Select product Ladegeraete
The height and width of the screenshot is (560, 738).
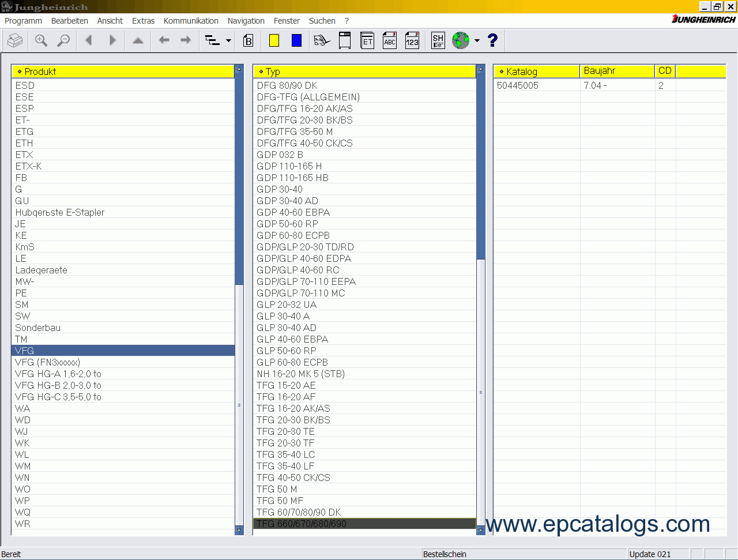tap(123, 270)
